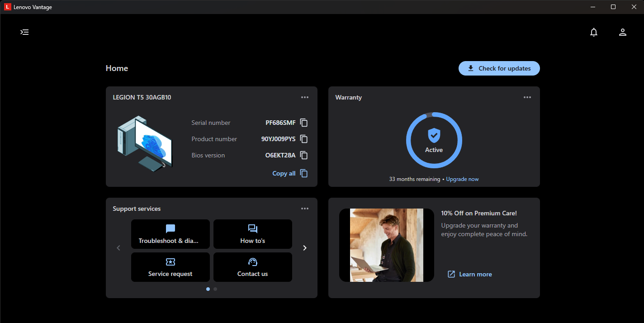Click the Home page heading
Viewport: 644px width, 323px height.
117,68
